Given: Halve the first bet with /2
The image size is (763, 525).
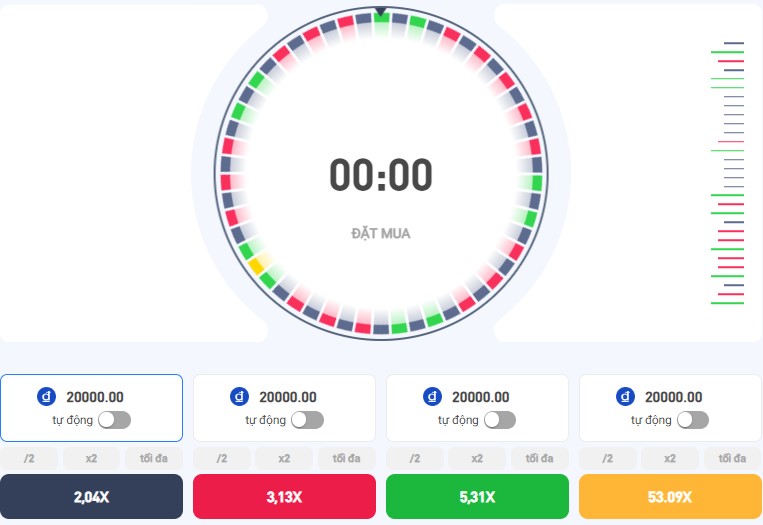Looking at the screenshot, I should click(x=29, y=458).
